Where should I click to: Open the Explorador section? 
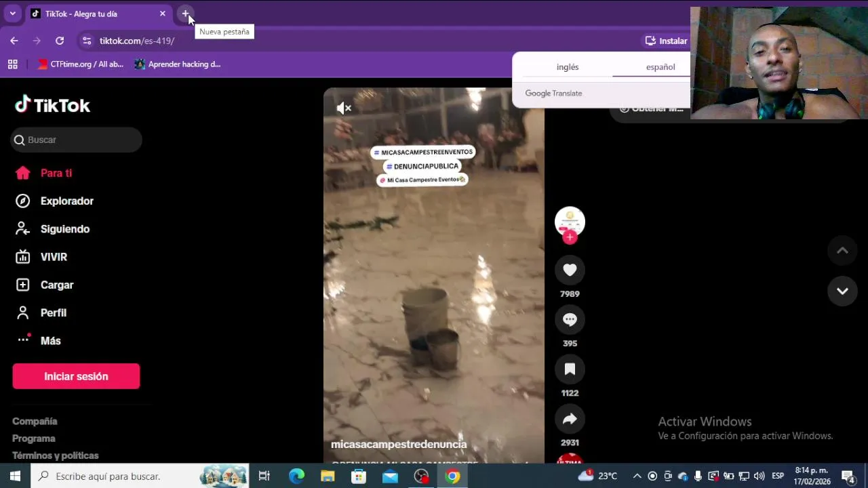tap(56, 201)
